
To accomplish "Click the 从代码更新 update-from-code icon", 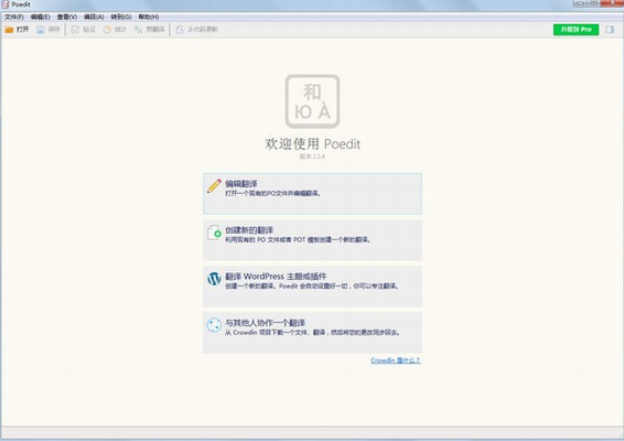I will click(x=180, y=29).
